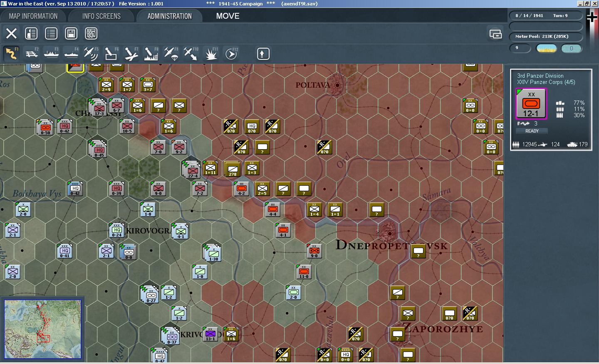Open the document-with-person icon in Administration toolbar

(x=31, y=33)
